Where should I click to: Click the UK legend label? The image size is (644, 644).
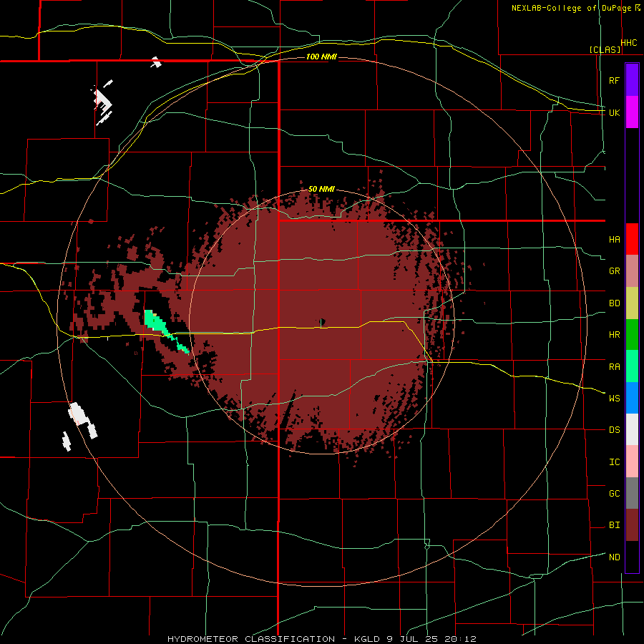pos(615,112)
